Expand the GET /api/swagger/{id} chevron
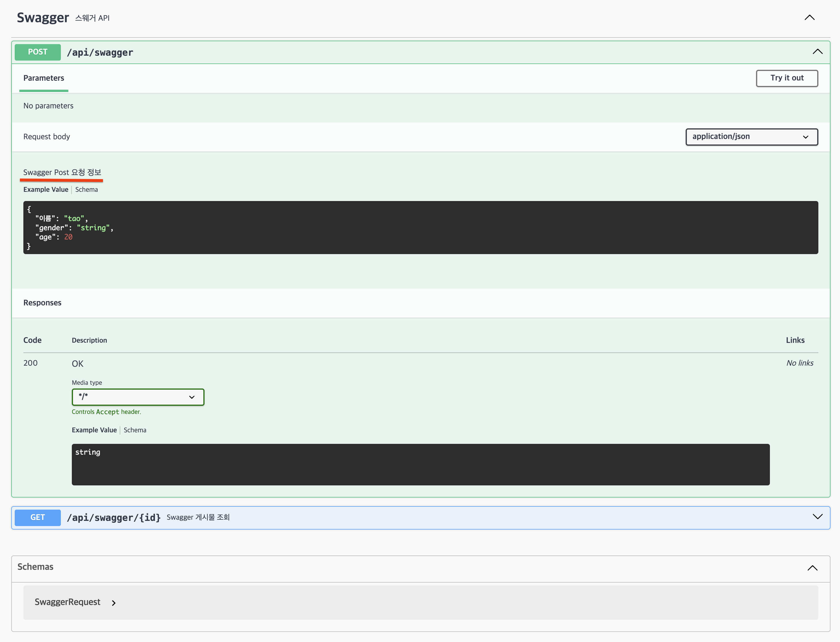The height and width of the screenshot is (642, 840). 817,517
